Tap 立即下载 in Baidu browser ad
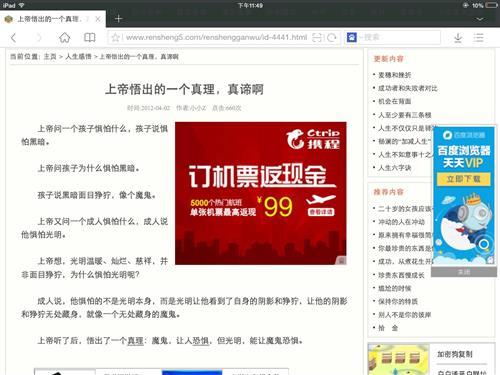Image resolution: width=500 pixels, height=375 pixels. tap(464, 179)
